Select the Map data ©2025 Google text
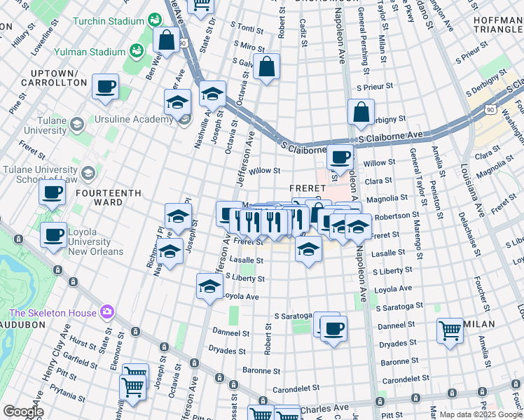 coord(481,414)
